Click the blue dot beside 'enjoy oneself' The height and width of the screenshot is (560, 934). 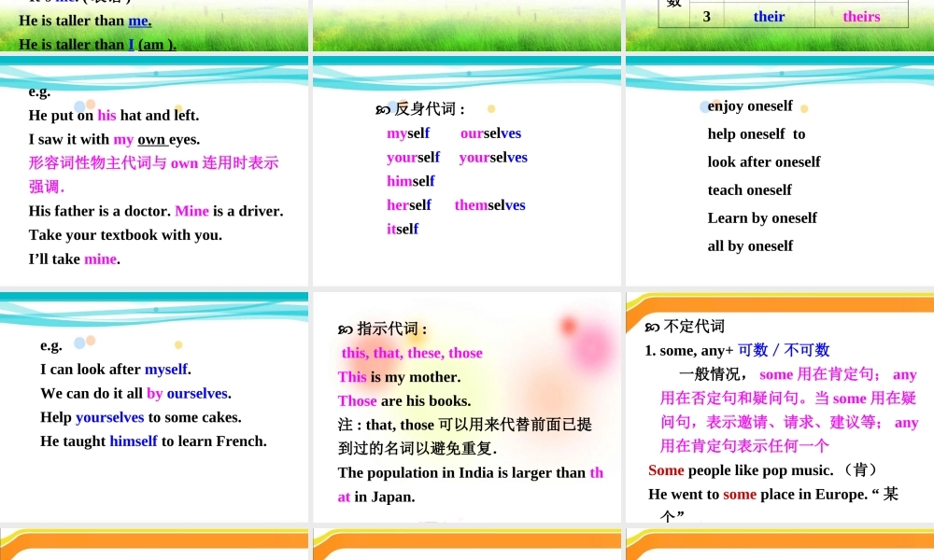[x=704, y=107]
